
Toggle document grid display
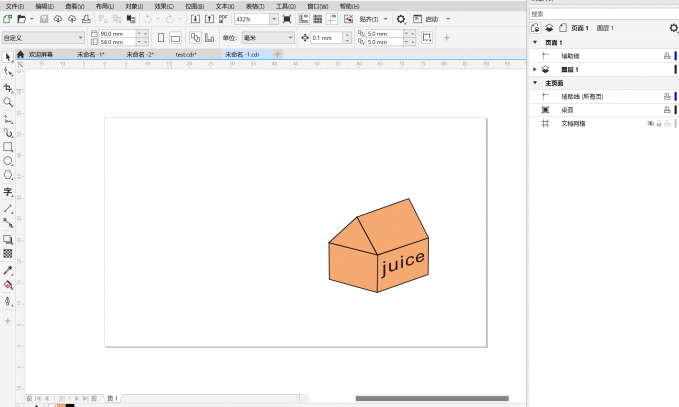[x=317, y=19]
